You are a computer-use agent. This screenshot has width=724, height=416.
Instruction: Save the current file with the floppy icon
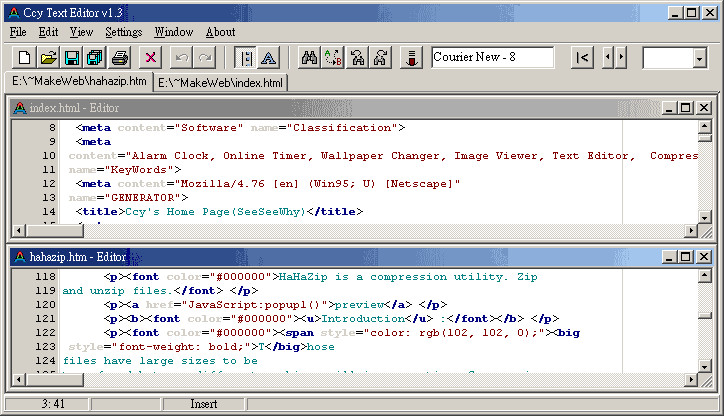tap(72, 58)
